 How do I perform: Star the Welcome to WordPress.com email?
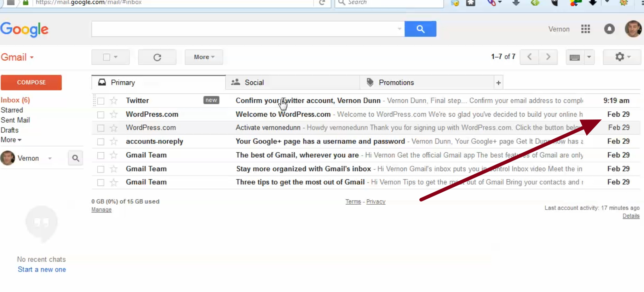click(x=114, y=115)
